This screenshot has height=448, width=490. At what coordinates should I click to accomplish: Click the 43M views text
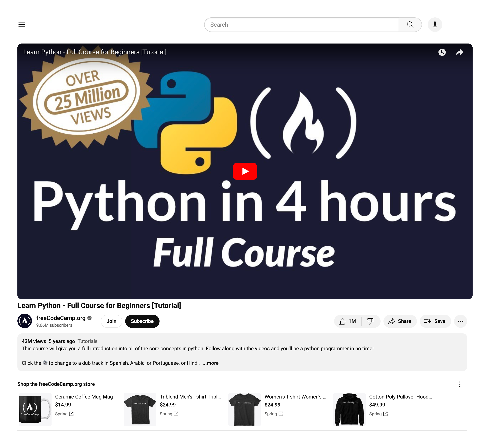click(34, 341)
